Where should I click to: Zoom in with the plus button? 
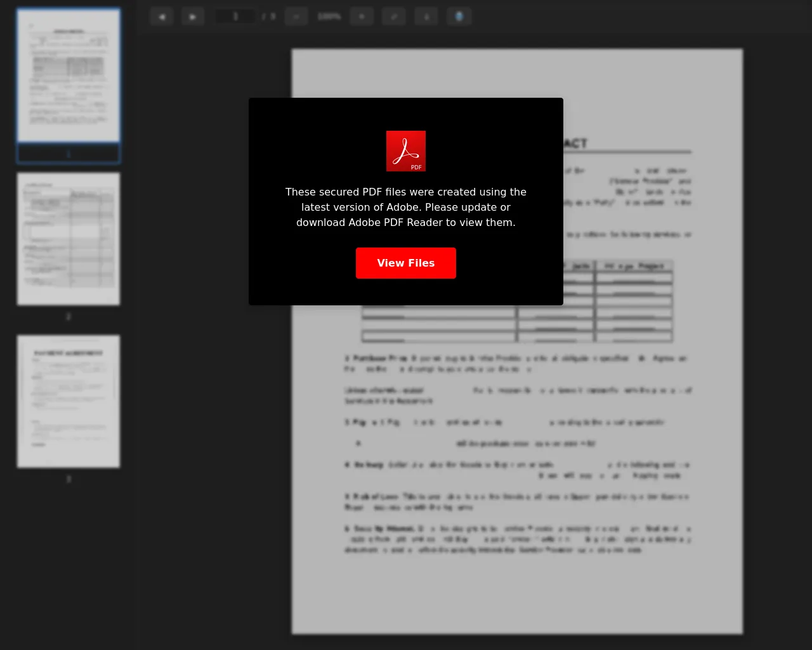(x=362, y=17)
